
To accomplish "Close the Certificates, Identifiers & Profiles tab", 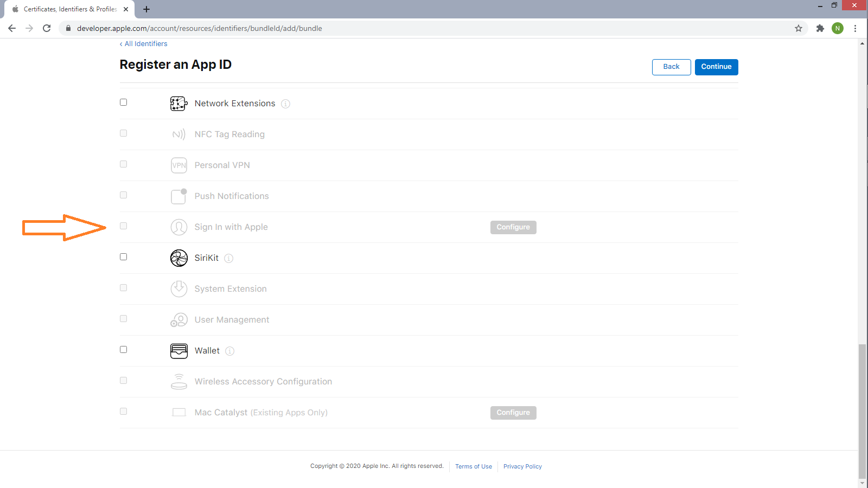I will point(126,9).
